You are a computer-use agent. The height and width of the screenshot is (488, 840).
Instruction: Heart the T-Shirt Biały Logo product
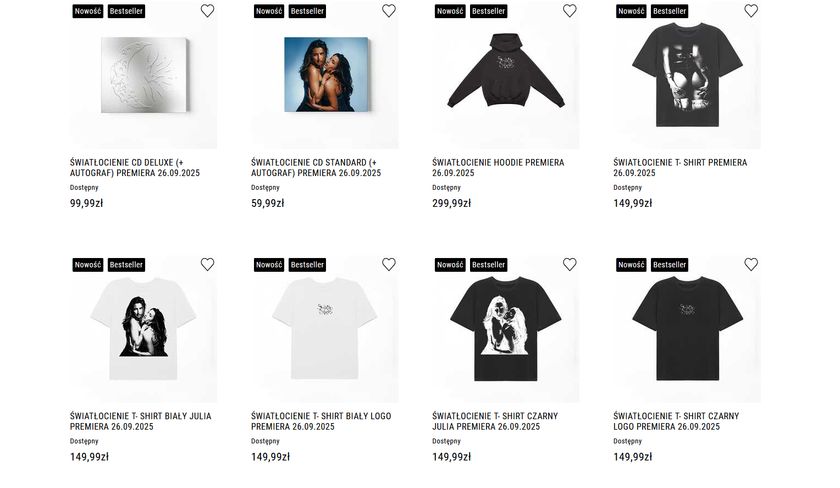tap(389, 264)
